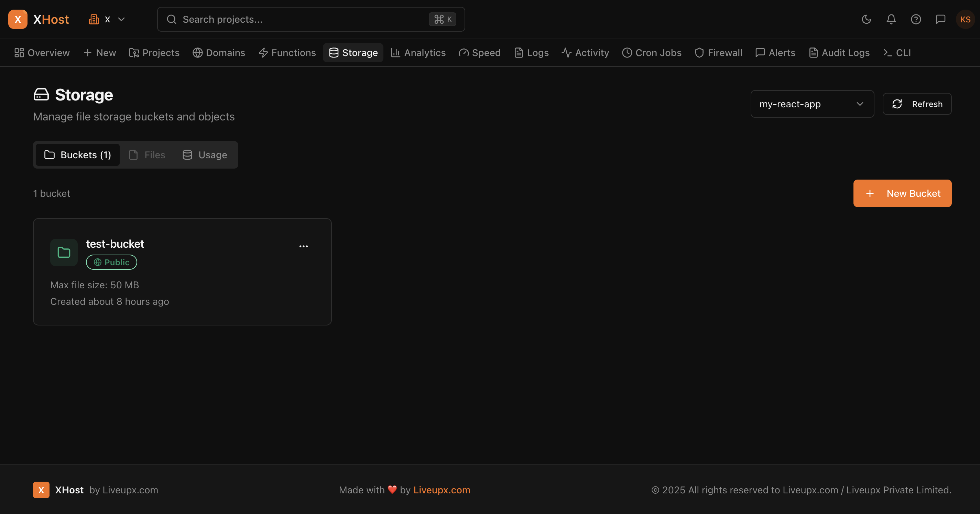Visit the Liveupx.com footer link
The image size is (980, 514).
pos(441,490)
